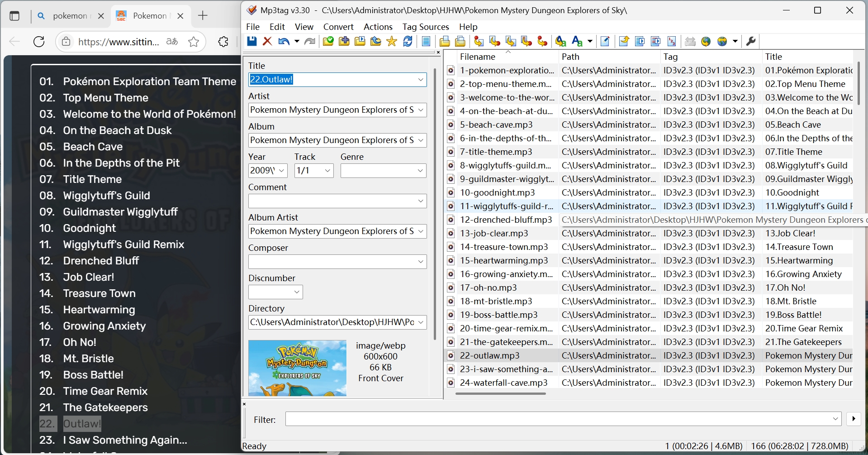The height and width of the screenshot is (455, 868).
Task: Click the second playlist folder icon
Action: coord(460,41)
